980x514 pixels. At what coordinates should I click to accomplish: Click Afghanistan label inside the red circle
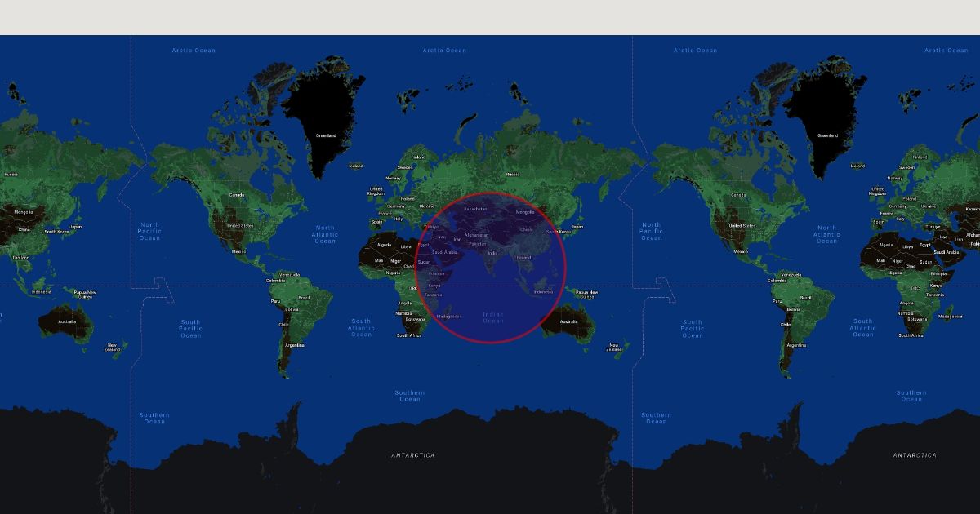click(x=476, y=235)
